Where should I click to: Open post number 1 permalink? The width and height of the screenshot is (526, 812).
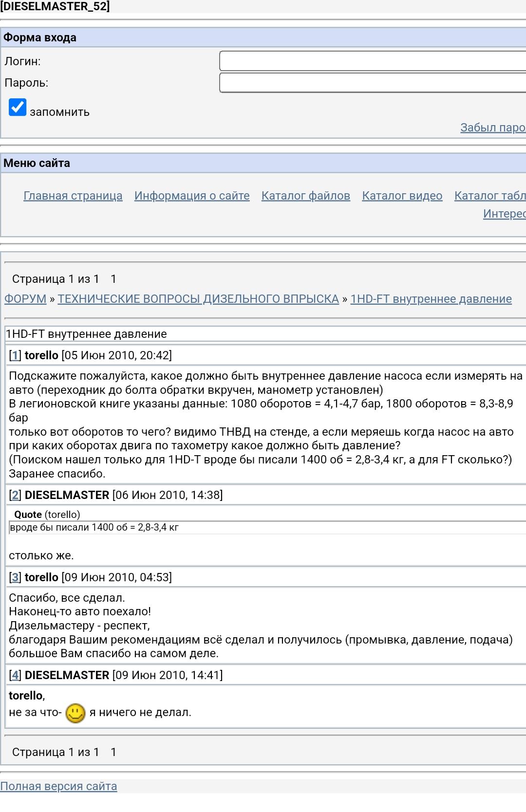tap(15, 355)
